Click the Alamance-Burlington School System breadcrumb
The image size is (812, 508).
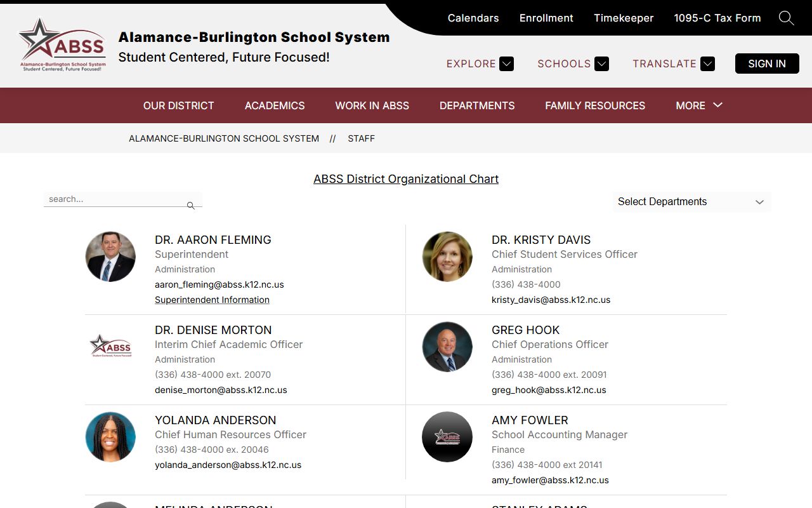pos(224,138)
